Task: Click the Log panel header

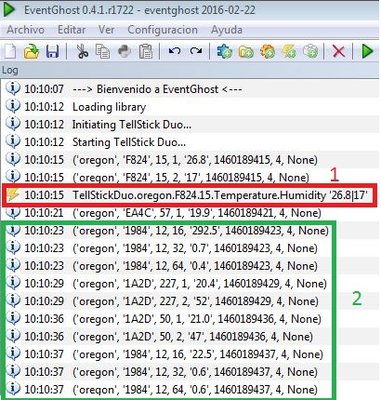Action: (190, 70)
